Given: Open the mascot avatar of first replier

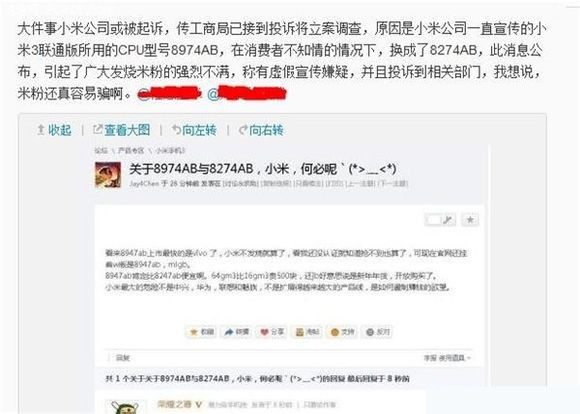Looking at the screenshot, I should 121,407.
